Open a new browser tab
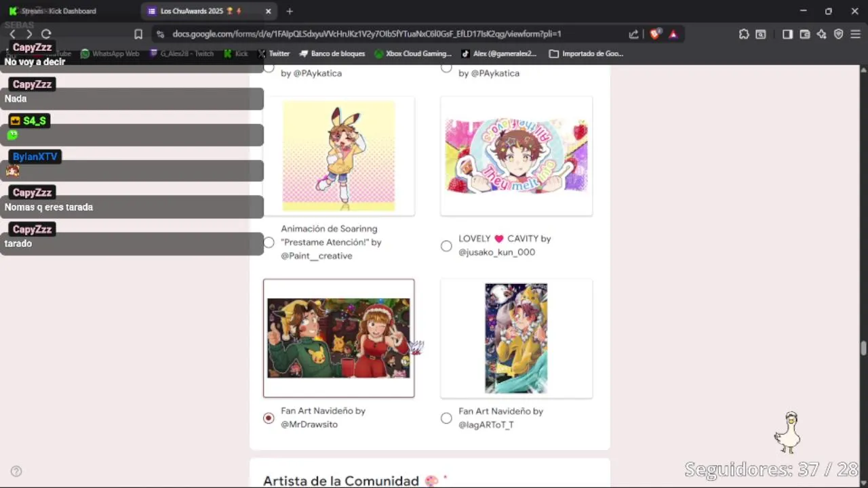 click(290, 11)
